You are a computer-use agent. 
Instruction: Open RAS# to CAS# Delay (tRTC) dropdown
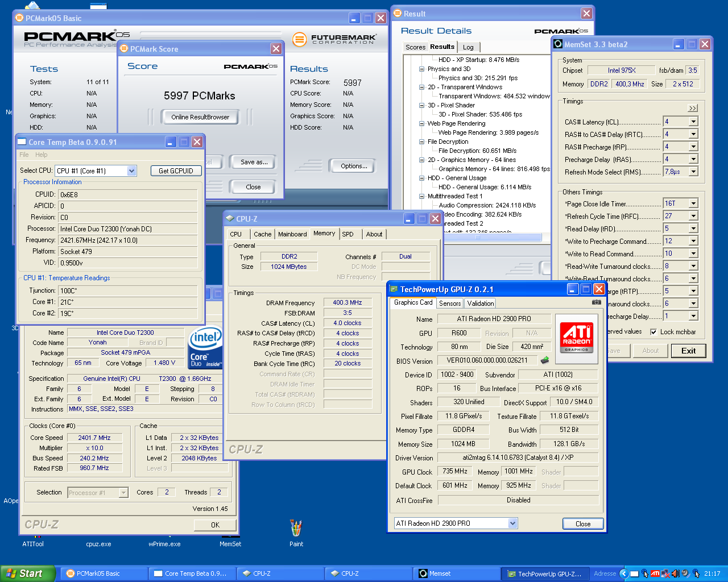tap(693, 134)
